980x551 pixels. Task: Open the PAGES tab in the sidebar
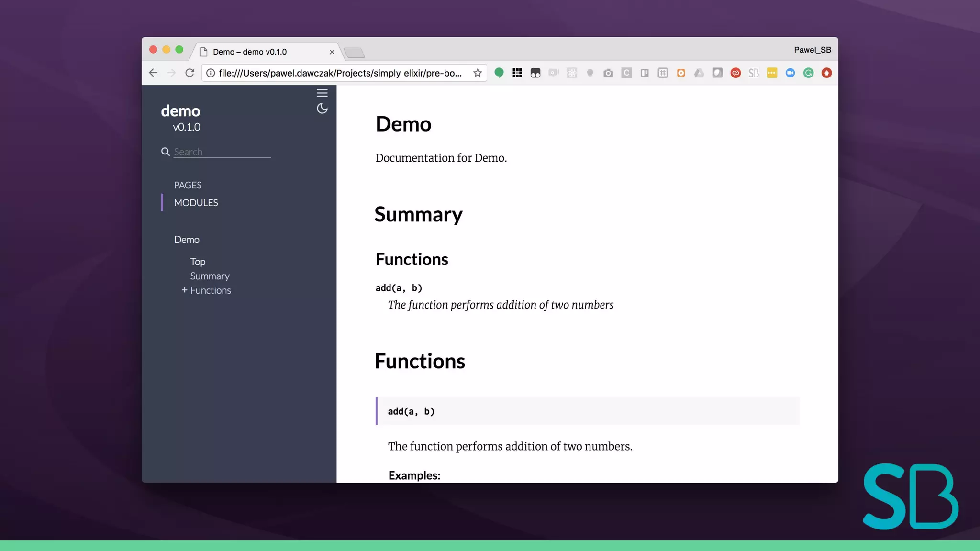tap(188, 185)
